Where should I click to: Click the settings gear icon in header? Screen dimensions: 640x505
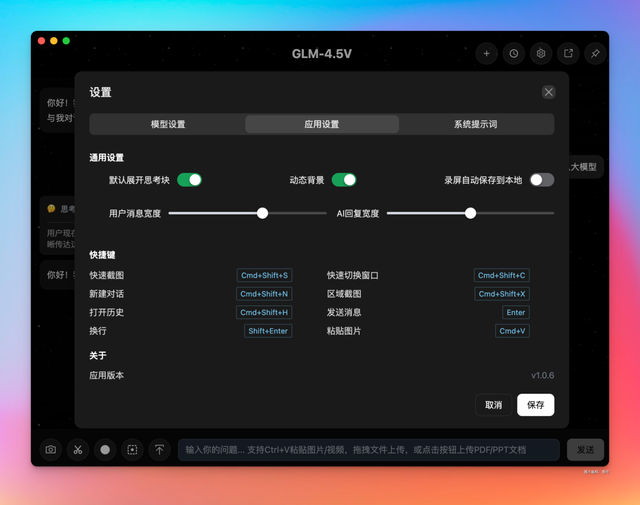541,53
